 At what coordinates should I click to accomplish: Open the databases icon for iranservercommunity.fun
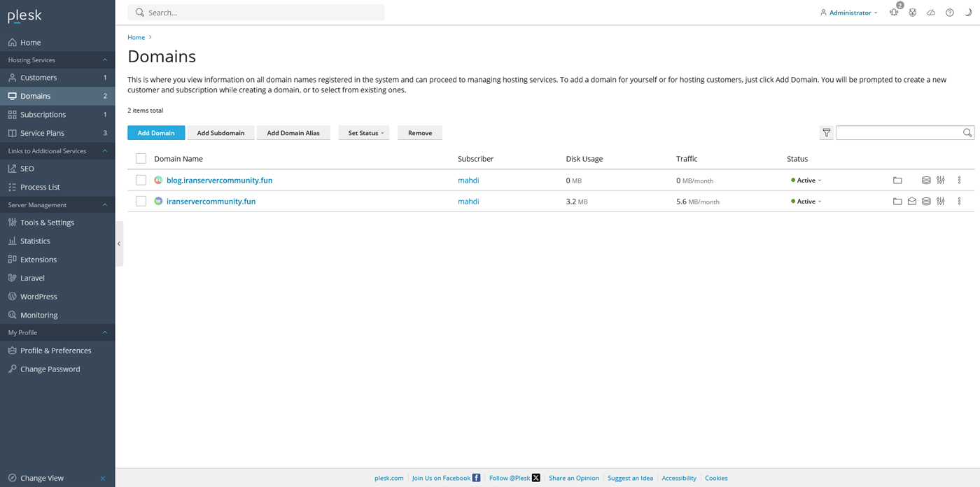[926, 202]
